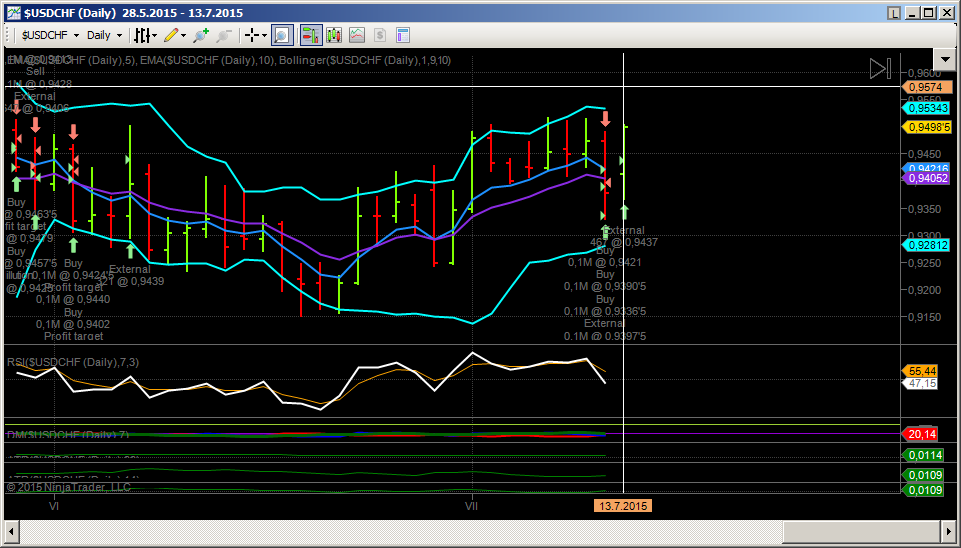
Task: Click the '0,1M @ 0,9421' buy label
Action: pyautogui.click(x=604, y=262)
